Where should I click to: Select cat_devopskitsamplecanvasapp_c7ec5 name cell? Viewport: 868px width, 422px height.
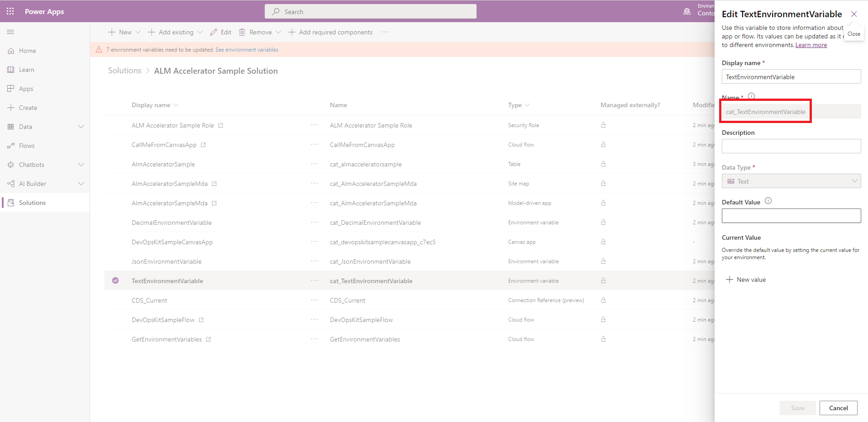point(382,242)
